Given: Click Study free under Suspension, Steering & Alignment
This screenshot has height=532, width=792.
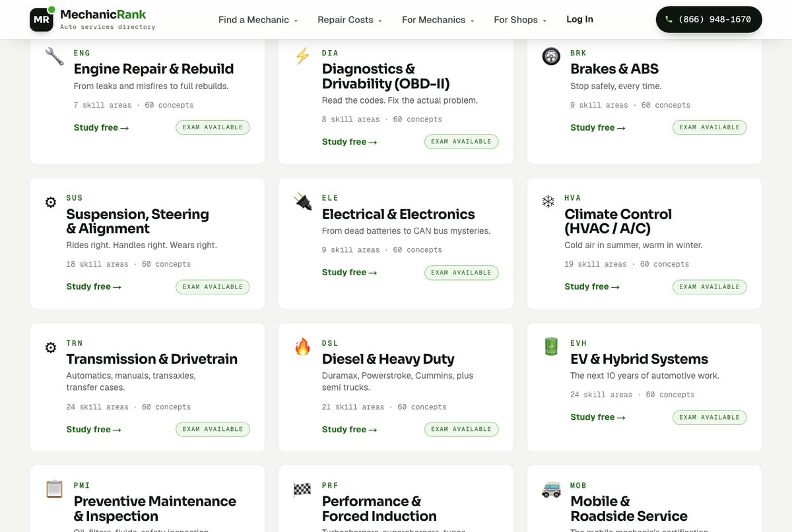Looking at the screenshot, I should point(94,286).
